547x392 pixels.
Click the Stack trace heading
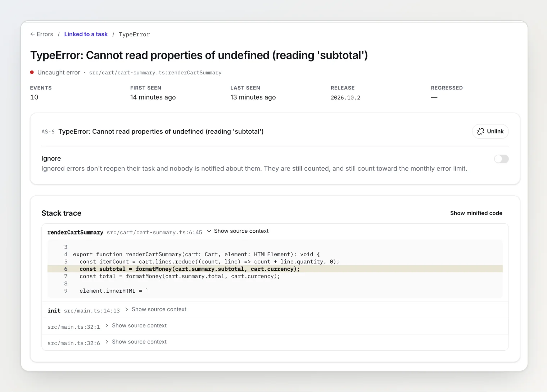[x=62, y=213]
